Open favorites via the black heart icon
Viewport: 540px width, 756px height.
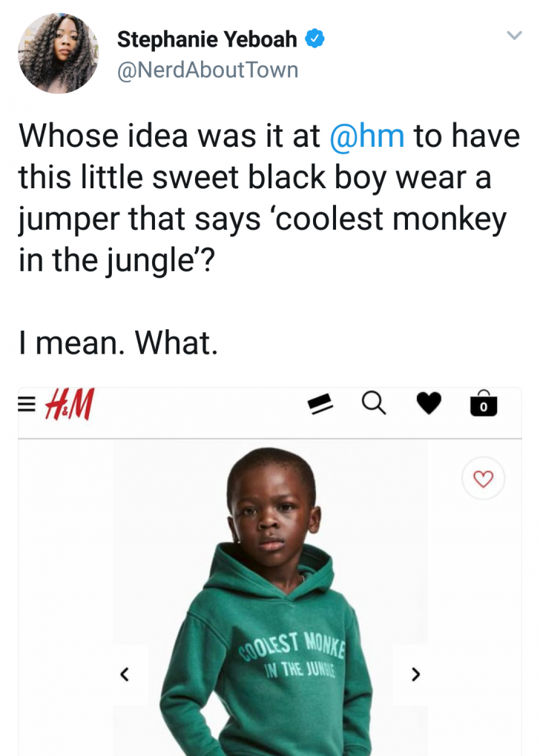428,404
